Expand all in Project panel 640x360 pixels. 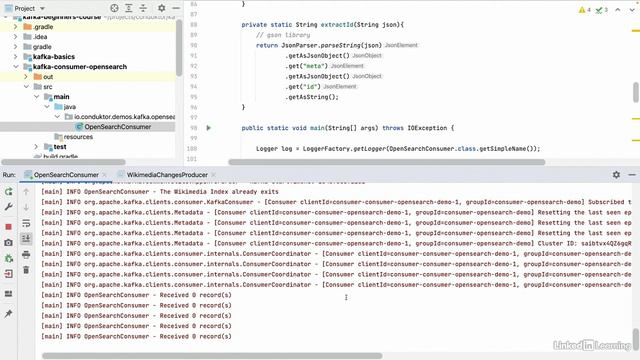[129, 8]
